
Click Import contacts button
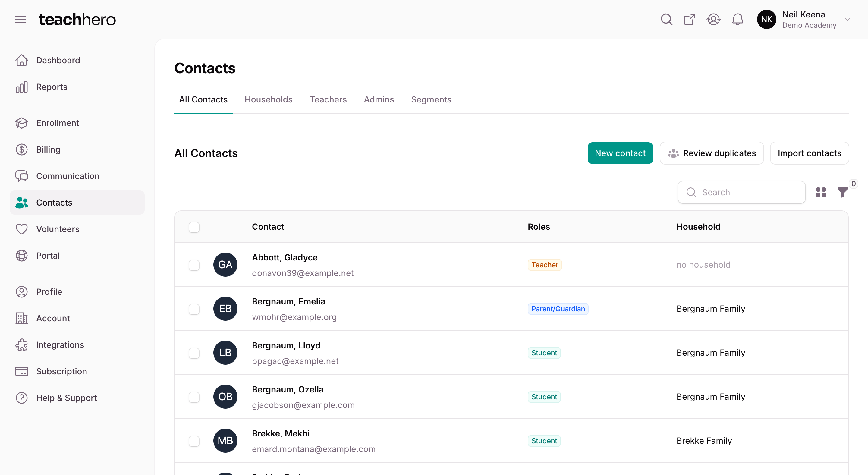[809, 153]
